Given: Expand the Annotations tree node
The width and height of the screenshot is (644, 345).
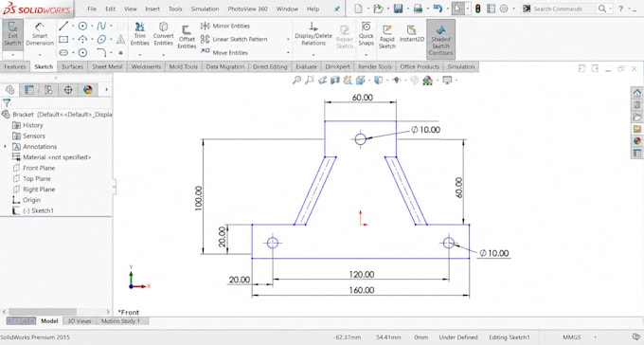Looking at the screenshot, I should click(x=6, y=146).
